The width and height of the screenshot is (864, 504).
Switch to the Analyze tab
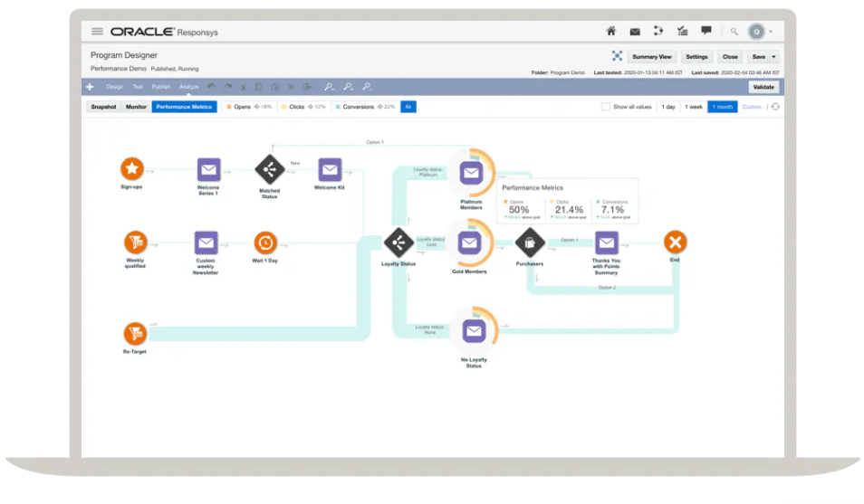pos(188,87)
